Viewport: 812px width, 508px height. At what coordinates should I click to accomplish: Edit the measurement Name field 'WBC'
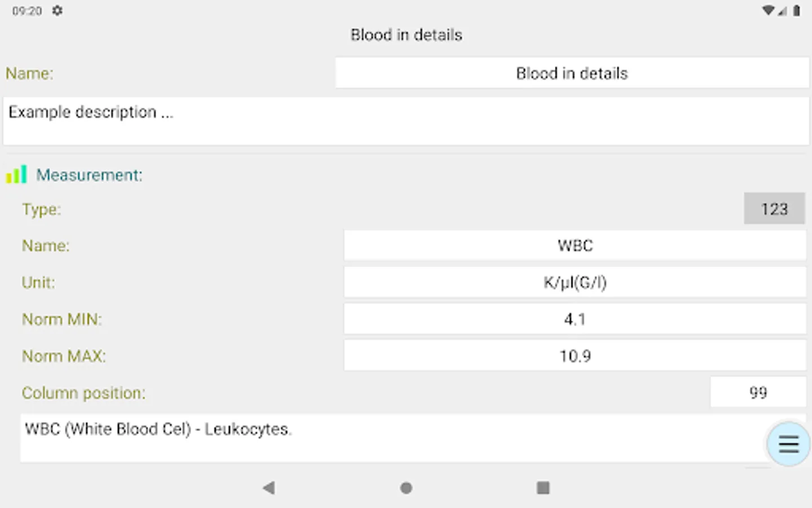coord(575,246)
